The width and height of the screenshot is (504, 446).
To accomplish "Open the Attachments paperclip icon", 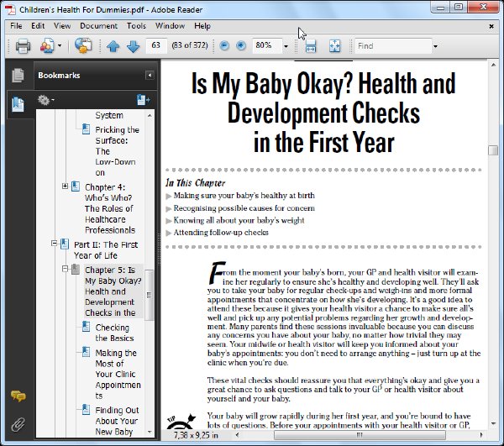I will (x=18, y=424).
